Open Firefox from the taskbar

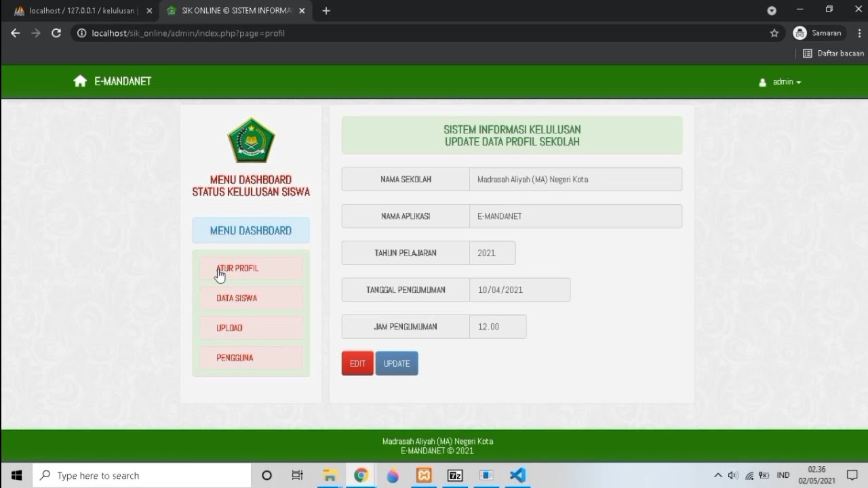coord(392,475)
